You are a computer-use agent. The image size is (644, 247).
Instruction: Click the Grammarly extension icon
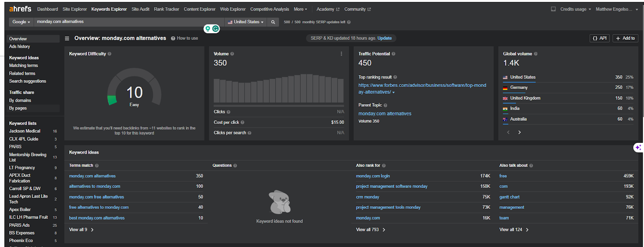(x=216, y=29)
